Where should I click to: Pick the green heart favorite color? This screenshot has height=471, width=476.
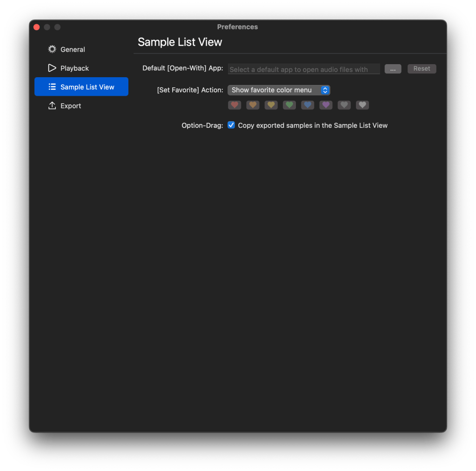[289, 106]
